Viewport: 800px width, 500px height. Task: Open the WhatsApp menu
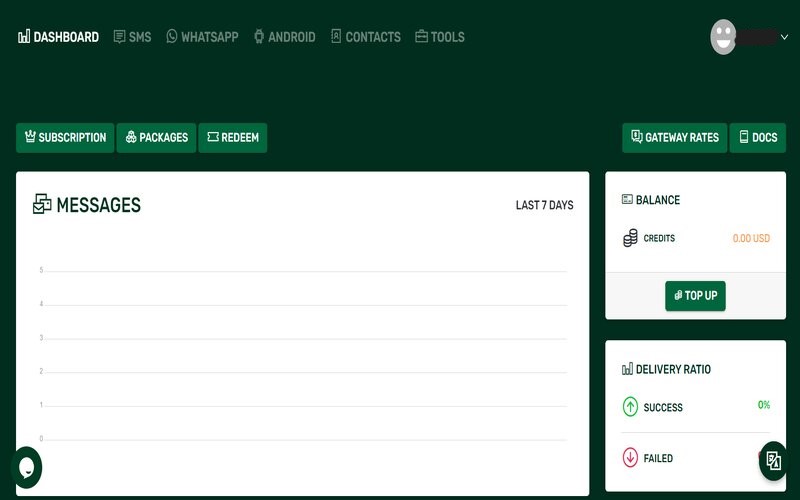(x=202, y=37)
